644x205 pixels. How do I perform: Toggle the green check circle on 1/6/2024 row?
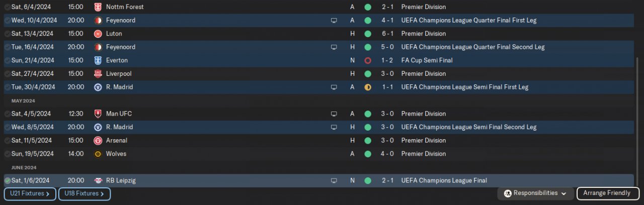[x=8, y=180]
